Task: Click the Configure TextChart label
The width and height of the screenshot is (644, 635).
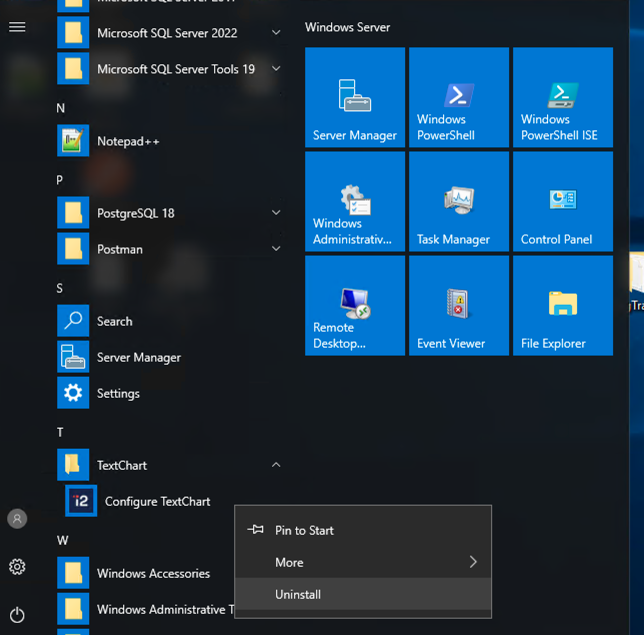Action: click(x=158, y=502)
